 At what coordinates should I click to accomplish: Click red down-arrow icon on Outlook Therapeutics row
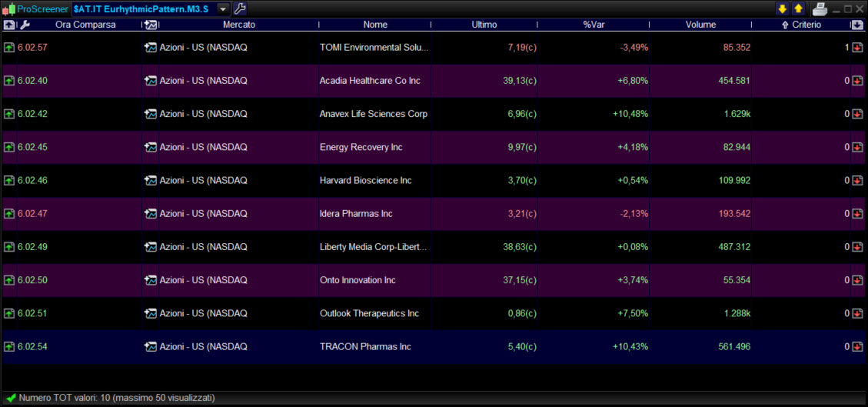coord(857,313)
